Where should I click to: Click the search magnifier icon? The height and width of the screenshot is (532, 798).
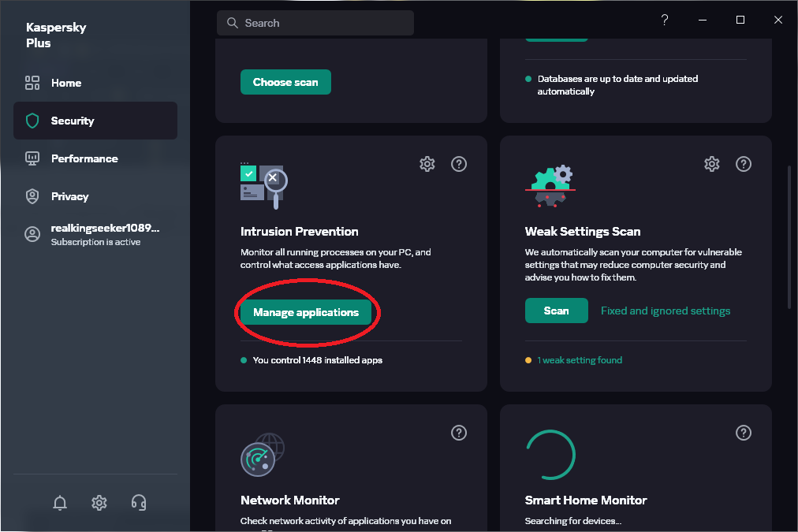(232, 23)
